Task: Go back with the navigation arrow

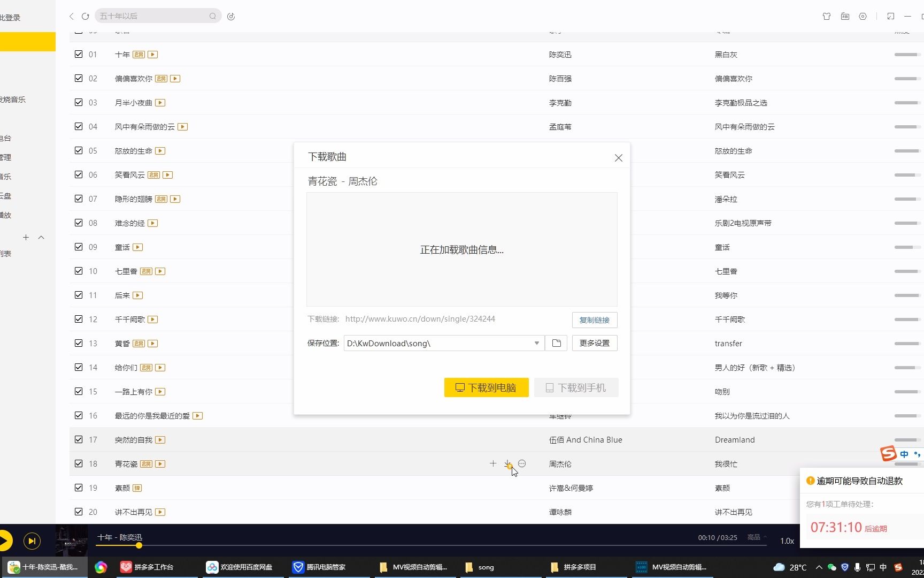Action: tap(72, 16)
